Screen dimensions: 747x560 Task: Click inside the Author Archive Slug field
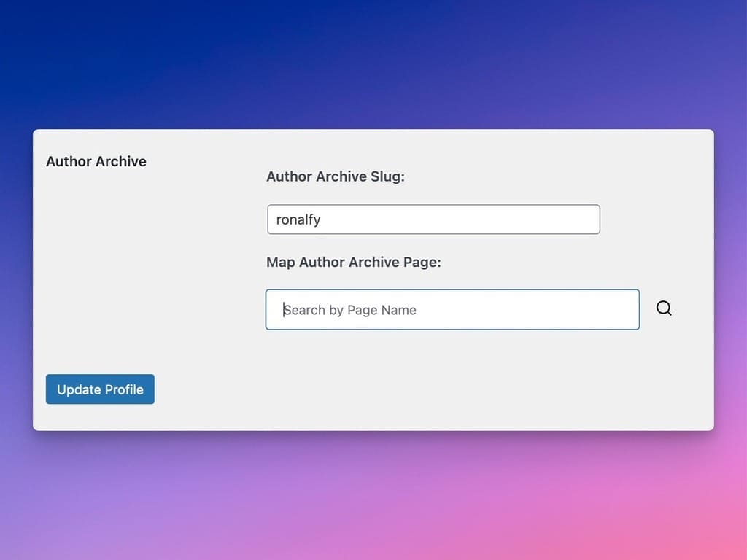(433, 219)
